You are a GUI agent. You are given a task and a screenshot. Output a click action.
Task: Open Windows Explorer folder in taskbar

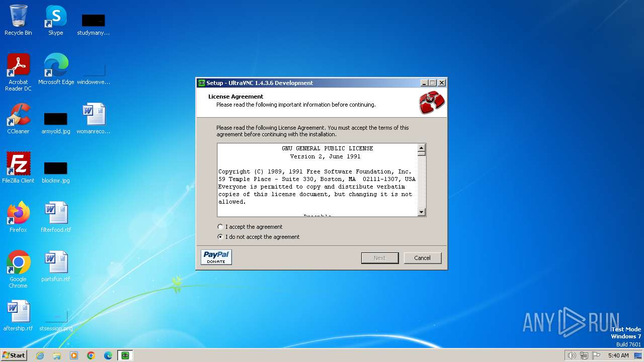[57, 355]
